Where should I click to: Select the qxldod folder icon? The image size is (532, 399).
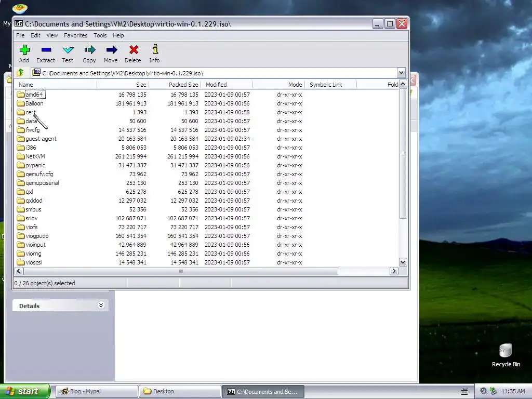coord(21,200)
